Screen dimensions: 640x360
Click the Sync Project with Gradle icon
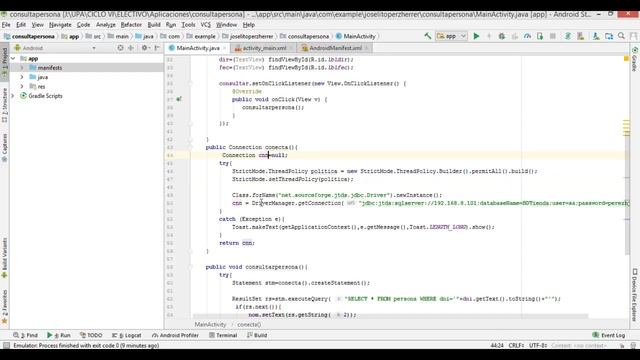[567, 36]
